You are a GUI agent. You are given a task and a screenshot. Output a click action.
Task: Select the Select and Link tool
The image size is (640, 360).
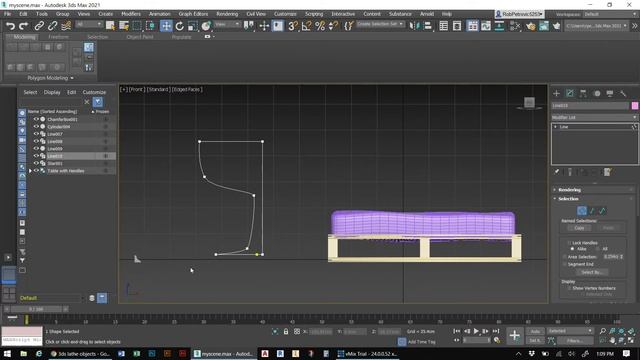pyautogui.click(x=39, y=26)
